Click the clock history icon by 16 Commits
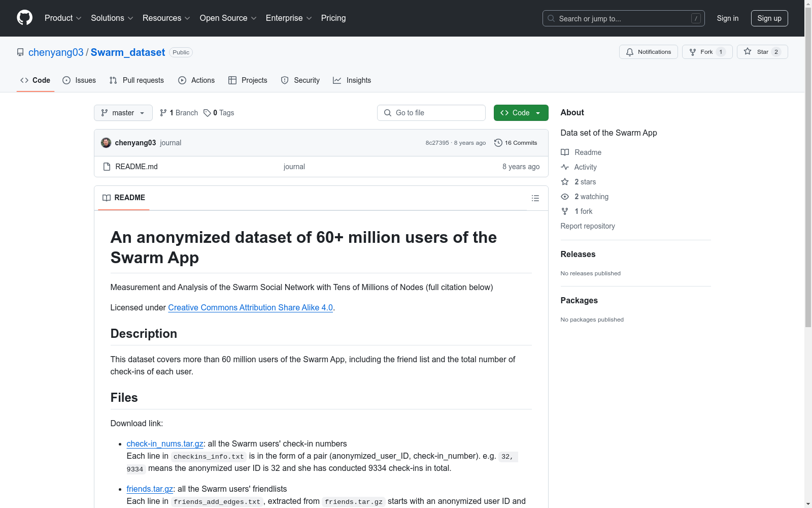Screen dimensions: 812x508 coord(498,143)
